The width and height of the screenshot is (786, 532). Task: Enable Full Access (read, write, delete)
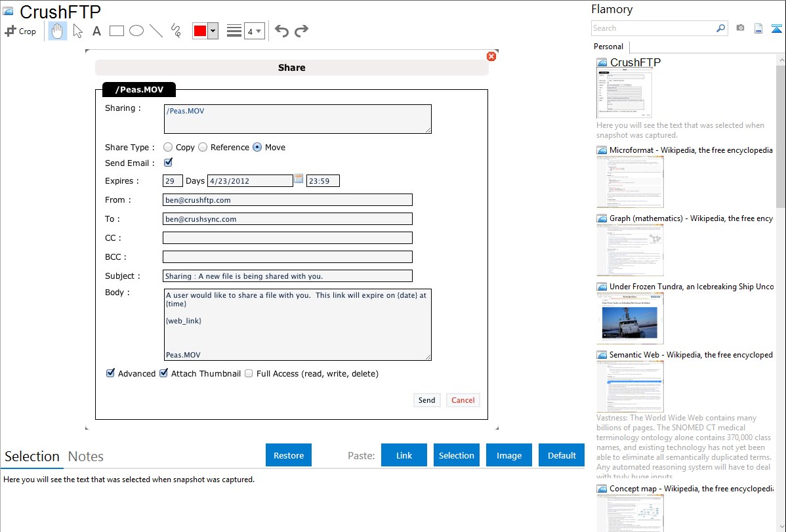pyautogui.click(x=249, y=373)
